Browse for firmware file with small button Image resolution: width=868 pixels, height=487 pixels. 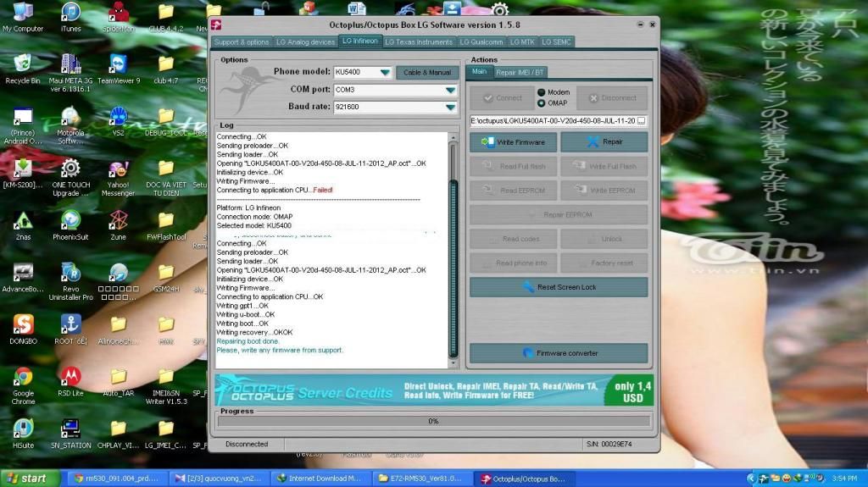pos(641,120)
